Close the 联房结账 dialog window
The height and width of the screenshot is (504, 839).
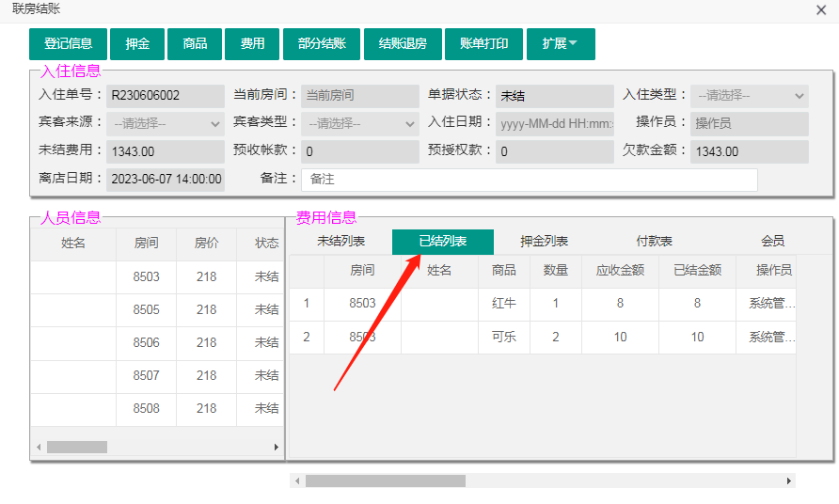pyautogui.click(x=821, y=9)
